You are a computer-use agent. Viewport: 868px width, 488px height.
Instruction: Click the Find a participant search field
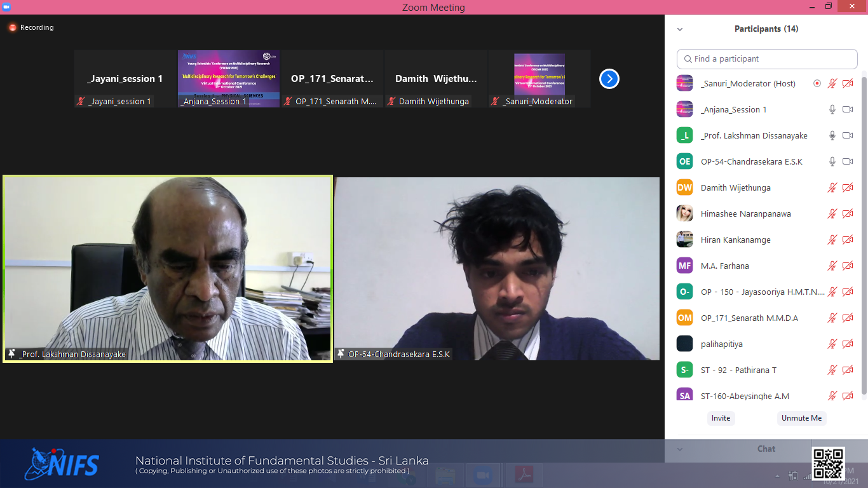[767, 58]
